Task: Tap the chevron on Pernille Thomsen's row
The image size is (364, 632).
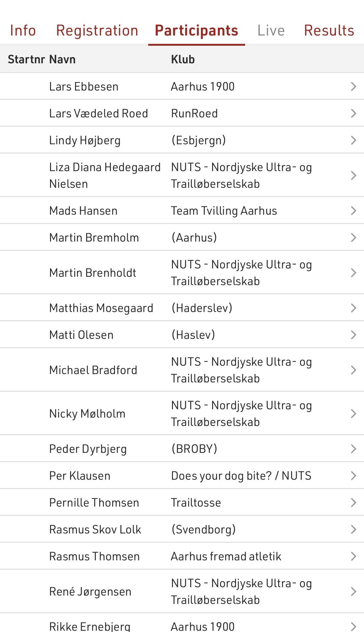Action: [x=354, y=503]
